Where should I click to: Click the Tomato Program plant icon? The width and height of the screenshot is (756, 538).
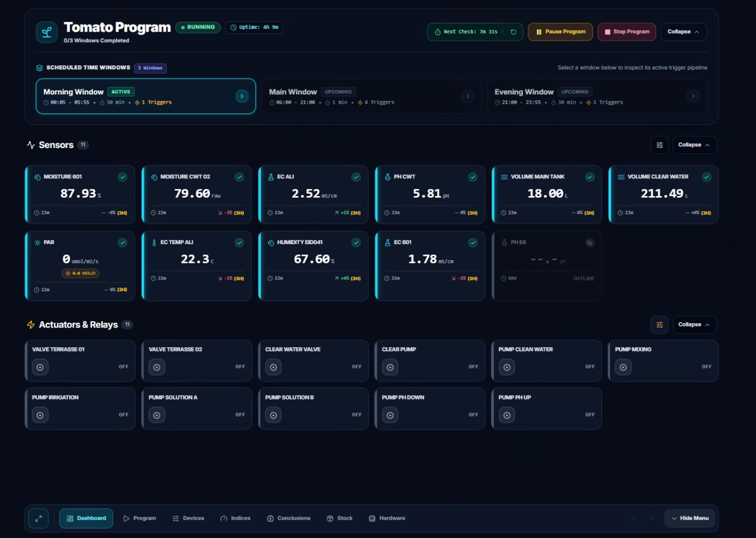tap(47, 32)
